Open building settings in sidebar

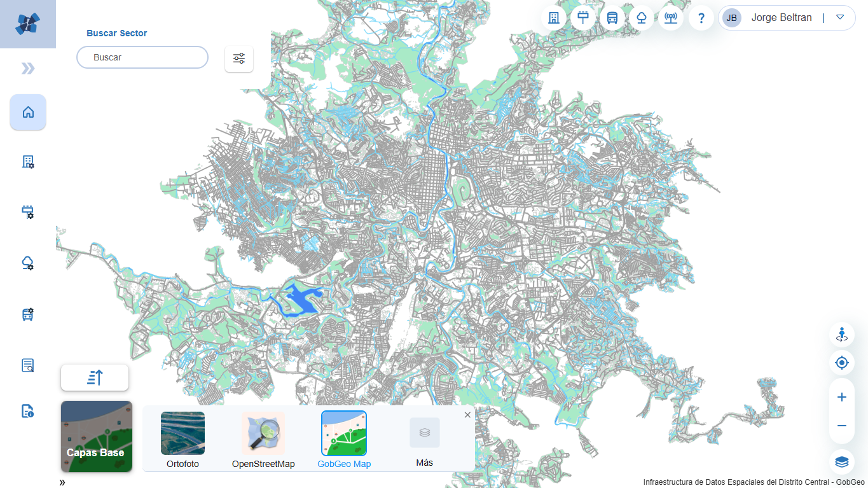(28, 162)
